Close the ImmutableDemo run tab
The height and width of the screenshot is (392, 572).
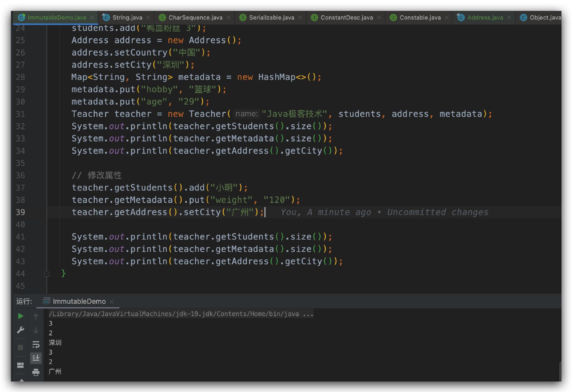point(112,302)
